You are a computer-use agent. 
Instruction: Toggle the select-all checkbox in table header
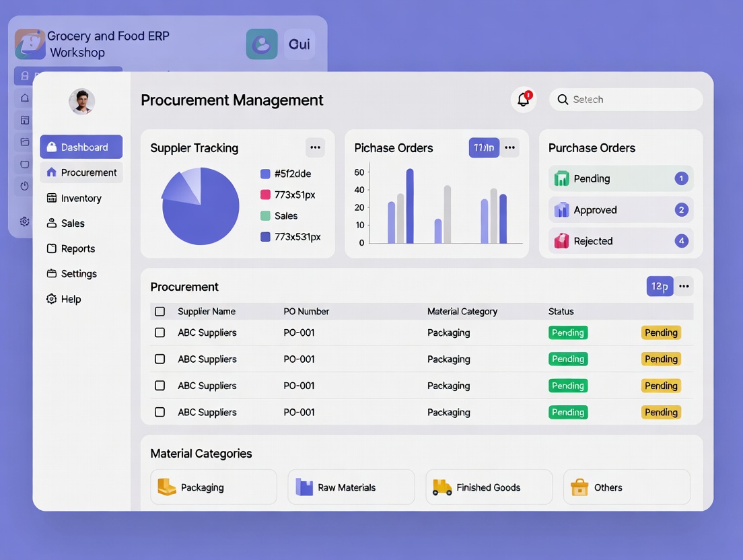(x=160, y=312)
